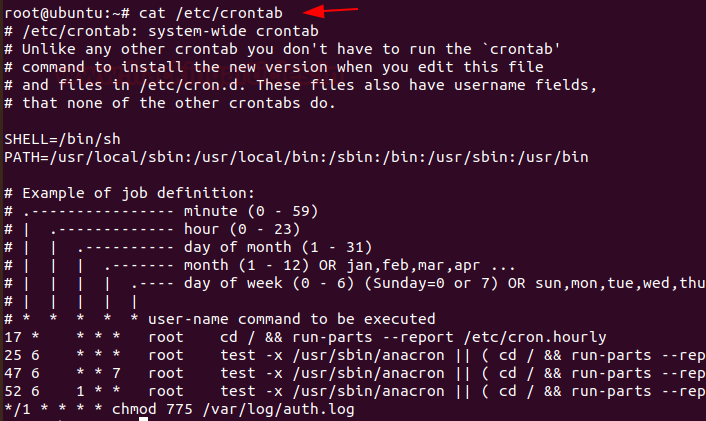Viewport: 706px width, 421px height.
Task: Click the root@ubuntu prompt text
Action: coord(67,13)
